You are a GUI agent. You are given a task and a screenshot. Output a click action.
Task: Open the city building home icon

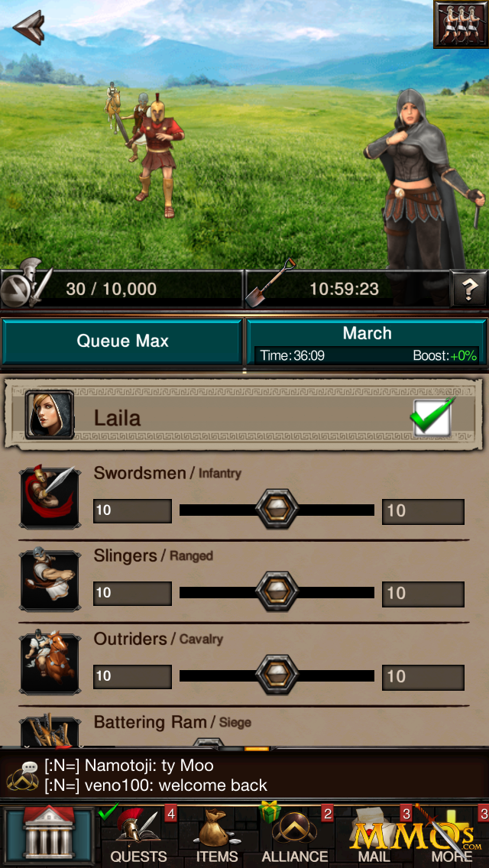[x=49, y=835]
